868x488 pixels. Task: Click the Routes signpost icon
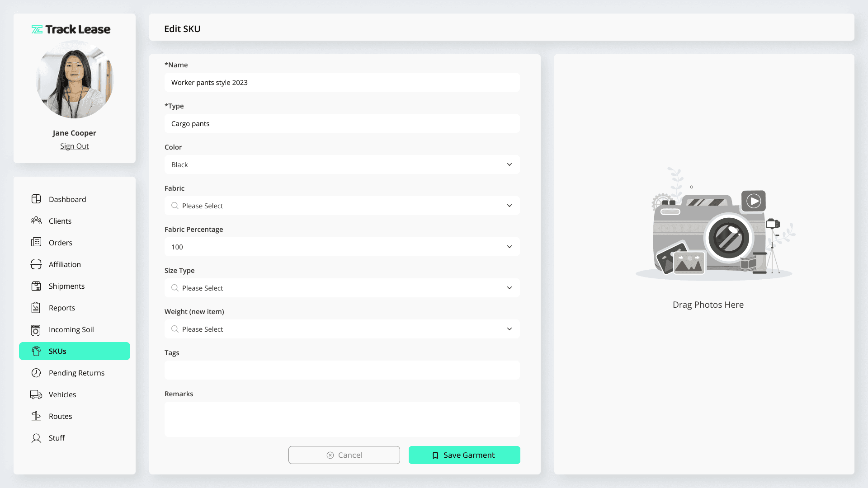click(x=36, y=416)
